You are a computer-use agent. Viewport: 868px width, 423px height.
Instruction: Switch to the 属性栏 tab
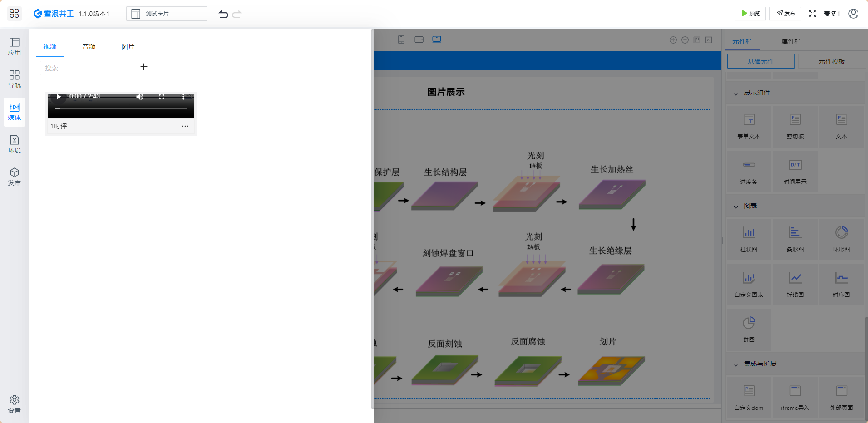coord(791,41)
